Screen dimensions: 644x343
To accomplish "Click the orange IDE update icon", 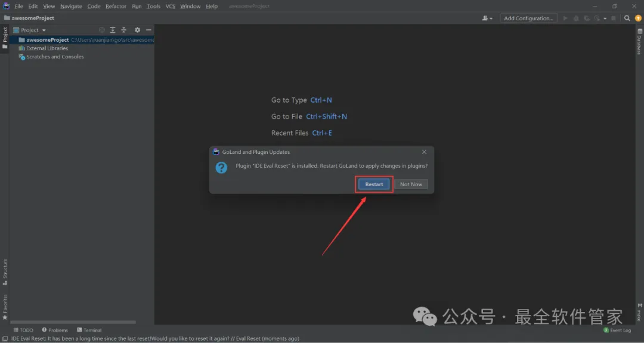I will (x=638, y=18).
